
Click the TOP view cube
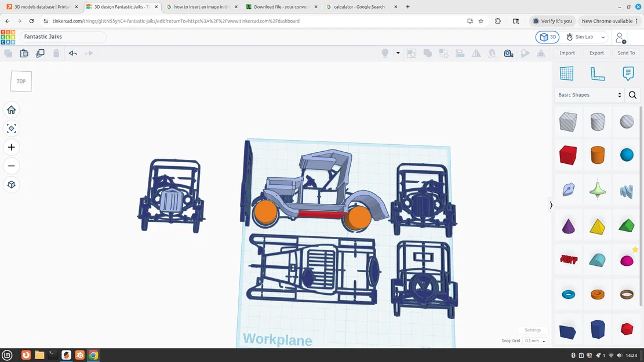click(21, 81)
